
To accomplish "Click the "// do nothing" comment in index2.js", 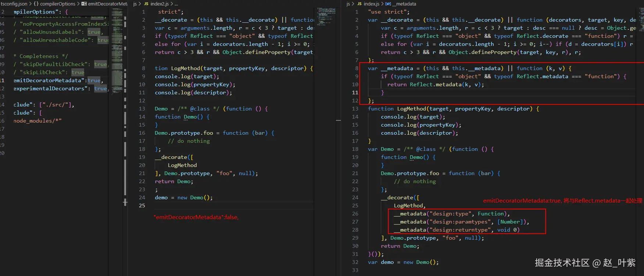I will pos(189,141).
